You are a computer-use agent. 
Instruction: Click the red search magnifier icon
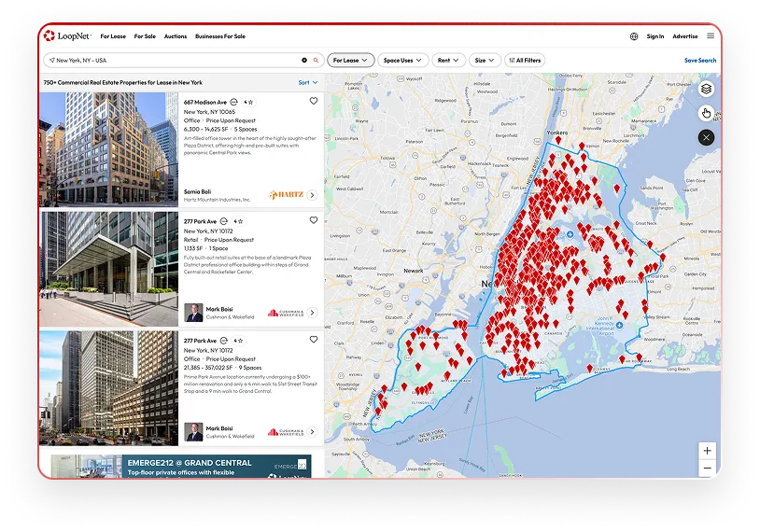point(316,60)
